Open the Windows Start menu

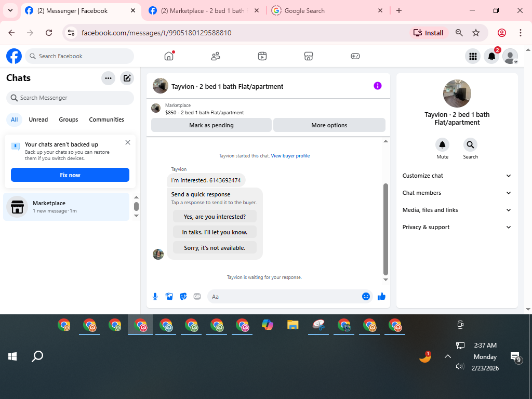12,356
